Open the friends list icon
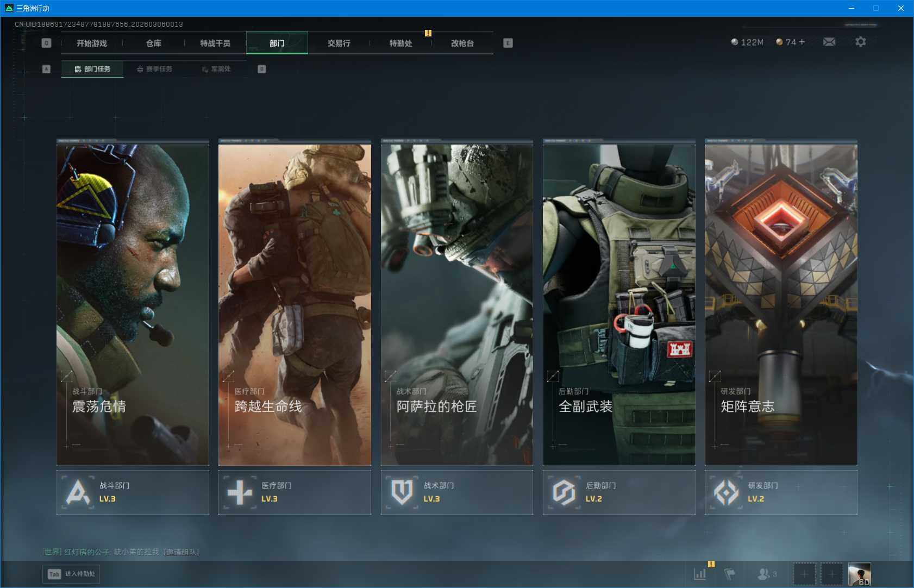The width and height of the screenshot is (914, 588). 765,574
